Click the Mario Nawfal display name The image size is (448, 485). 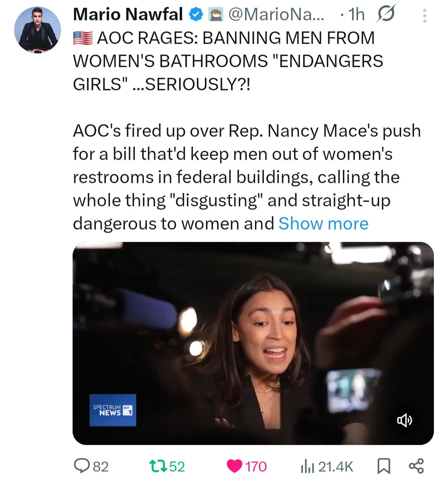(128, 15)
